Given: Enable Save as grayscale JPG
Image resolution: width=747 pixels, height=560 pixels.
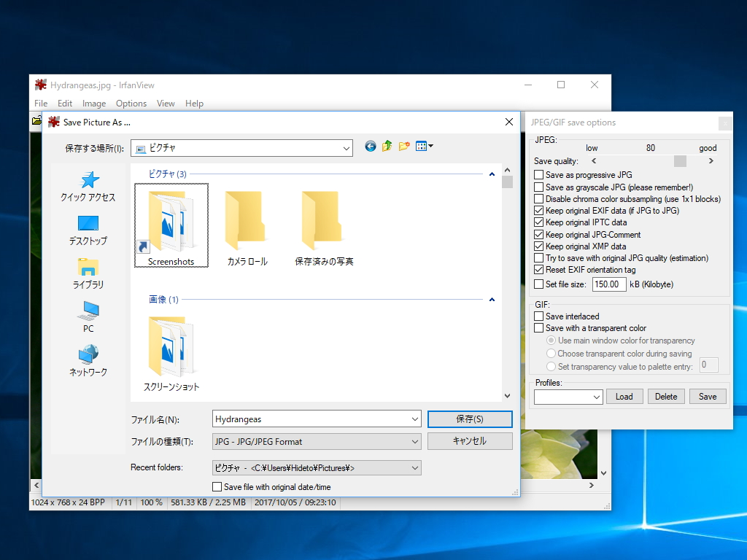Looking at the screenshot, I should pyautogui.click(x=539, y=187).
